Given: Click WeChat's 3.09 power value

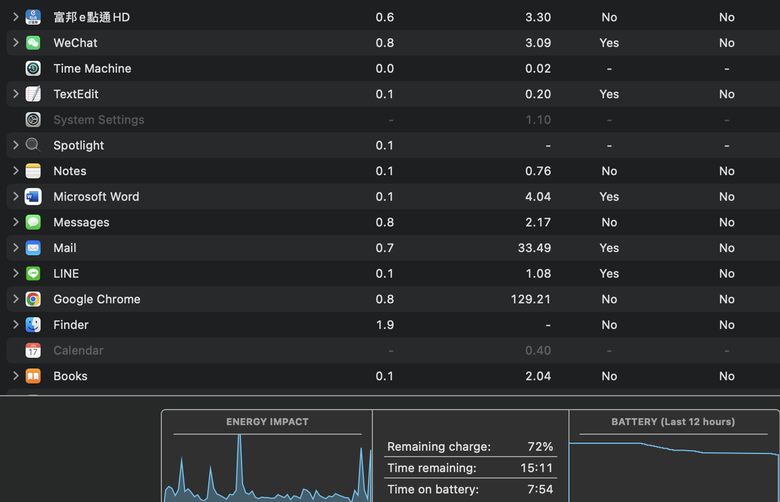Looking at the screenshot, I should [x=538, y=43].
